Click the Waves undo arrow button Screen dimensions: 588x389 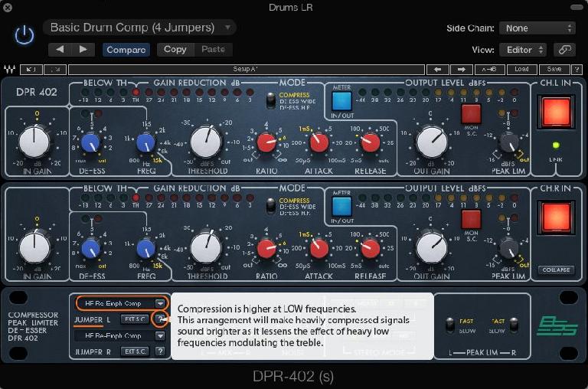point(31,70)
